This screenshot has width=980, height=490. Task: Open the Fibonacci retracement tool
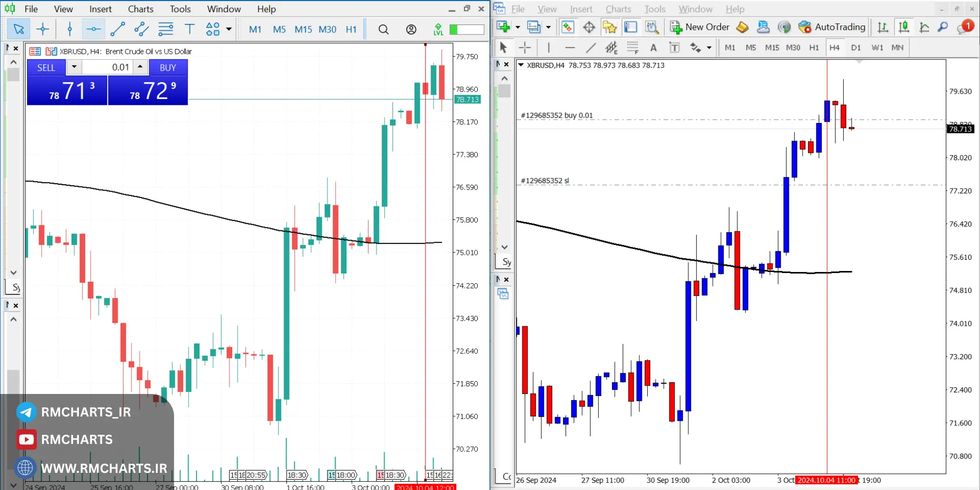pos(166,29)
